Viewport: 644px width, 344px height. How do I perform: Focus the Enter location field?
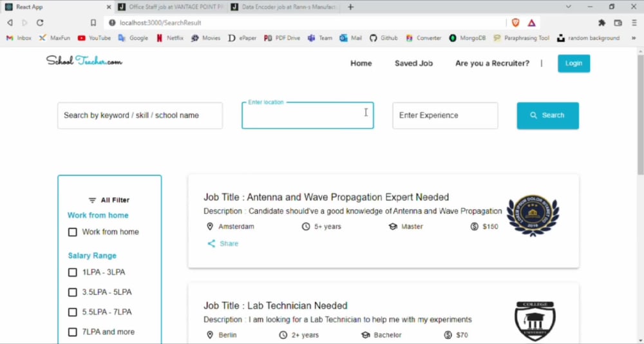pos(308,115)
